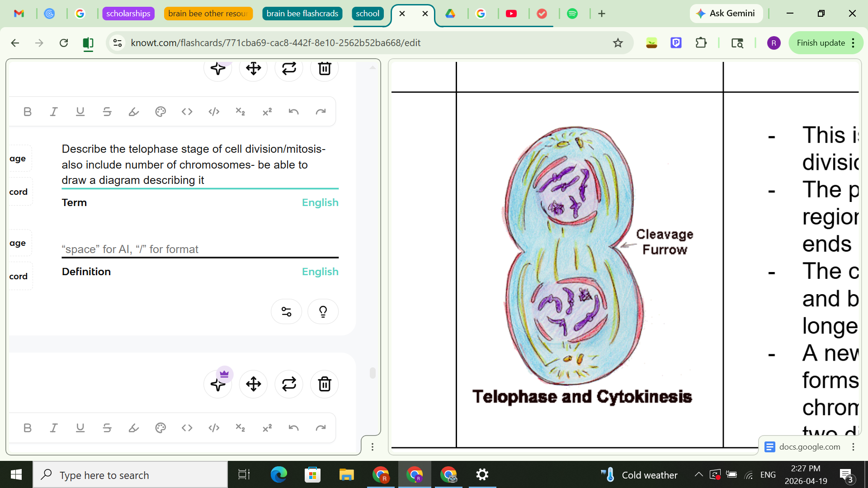Click the AI sparkle icon above the flashcard
The width and height of the screenshot is (868, 488).
pos(218,68)
